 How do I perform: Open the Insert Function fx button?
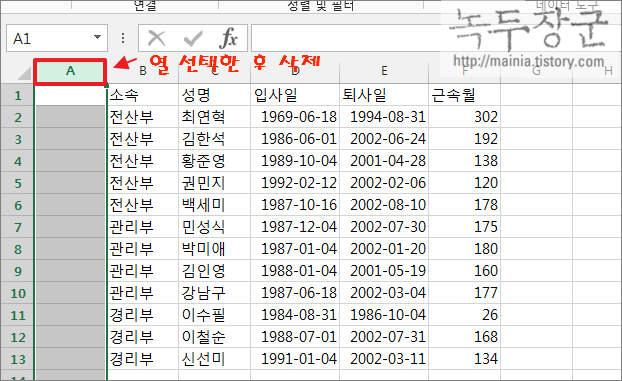pos(228,38)
